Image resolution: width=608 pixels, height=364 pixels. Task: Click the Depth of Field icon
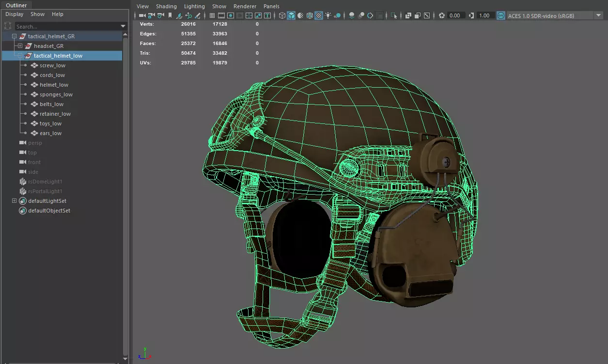point(379,15)
